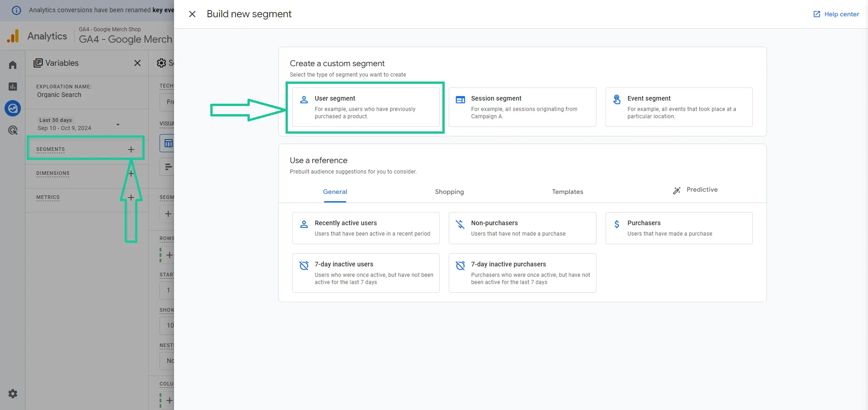This screenshot has width=868, height=410.
Task: Choose the Event segment card
Action: tap(679, 107)
